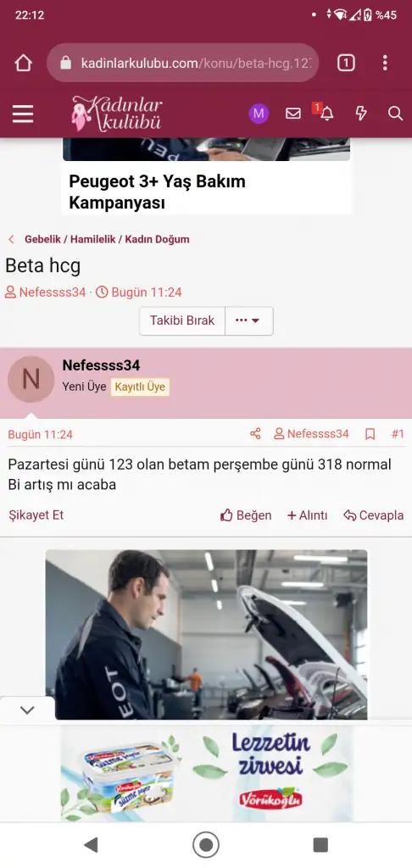Open the messages envelope icon
Image resolution: width=412 pixels, height=868 pixels.
pyautogui.click(x=293, y=114)
